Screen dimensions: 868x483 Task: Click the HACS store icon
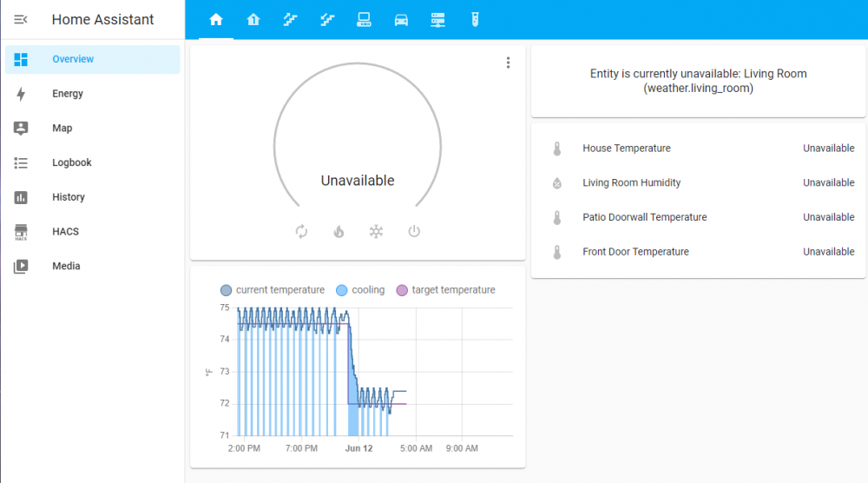click(21, 232)
